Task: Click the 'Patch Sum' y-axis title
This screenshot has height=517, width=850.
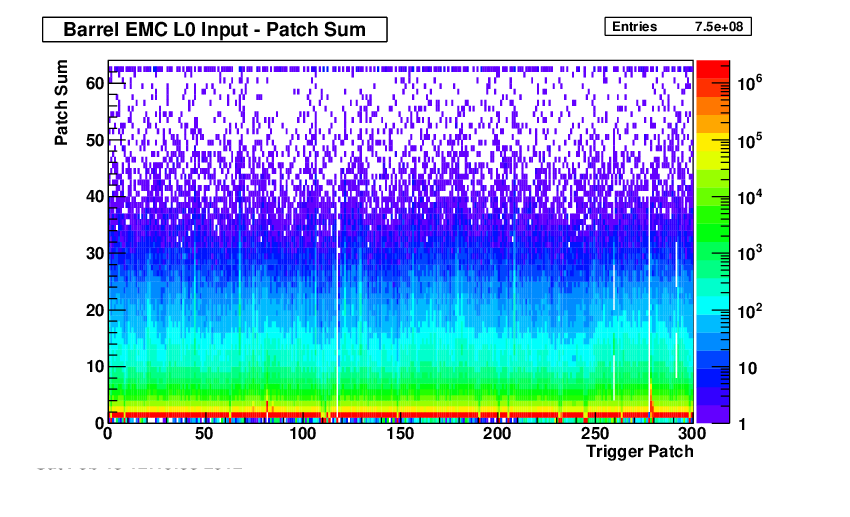Action: 61,102
